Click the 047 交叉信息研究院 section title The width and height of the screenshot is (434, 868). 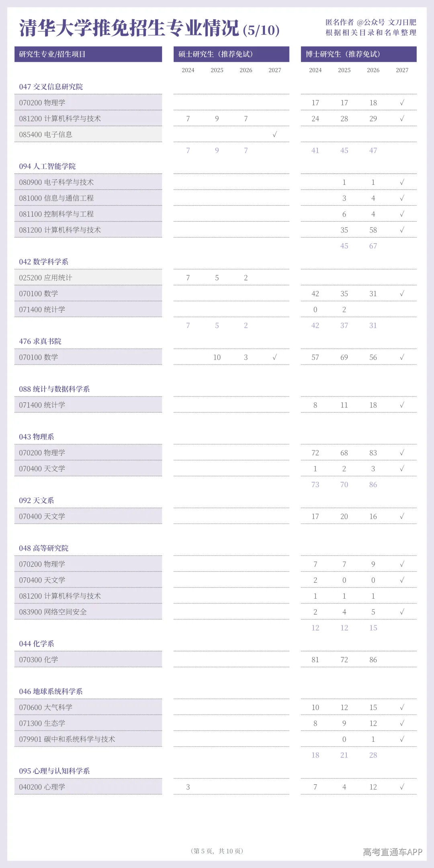51,87
